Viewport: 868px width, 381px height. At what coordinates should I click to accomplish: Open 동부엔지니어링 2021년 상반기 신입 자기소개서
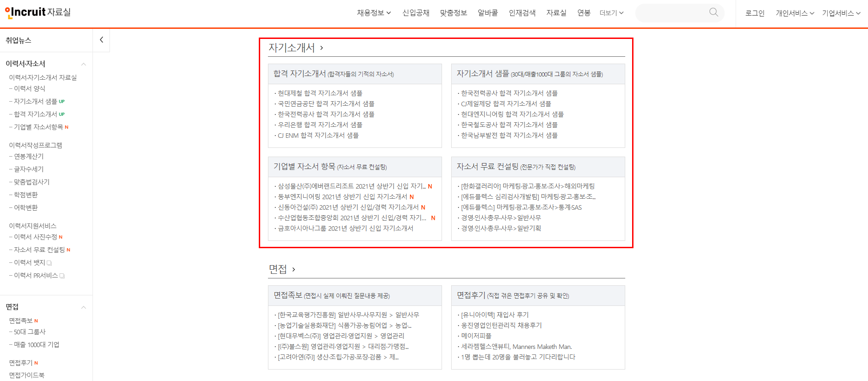pos(342,196)
